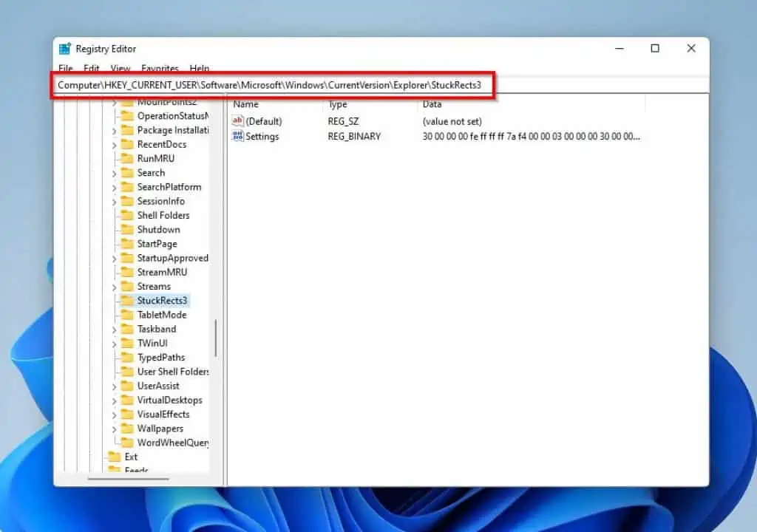Expand the RecentDocs key

[x=114, y=145]
